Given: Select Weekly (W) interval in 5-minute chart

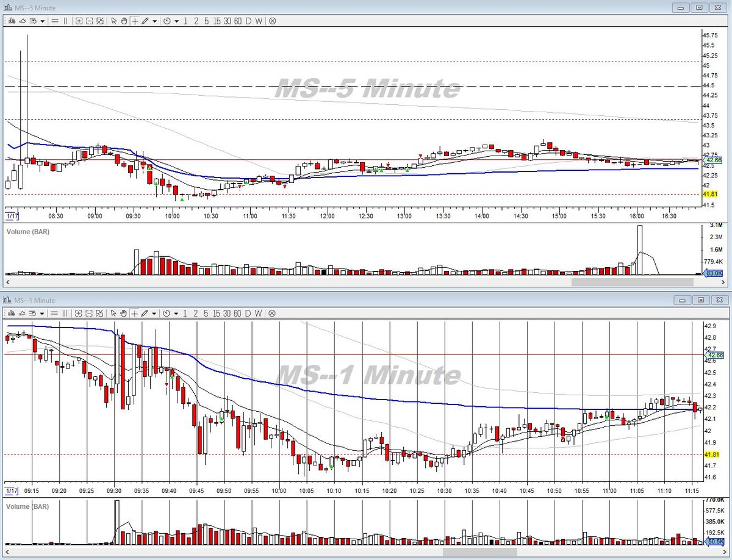Looking at the screenshot, I should [x=259, y=21].
